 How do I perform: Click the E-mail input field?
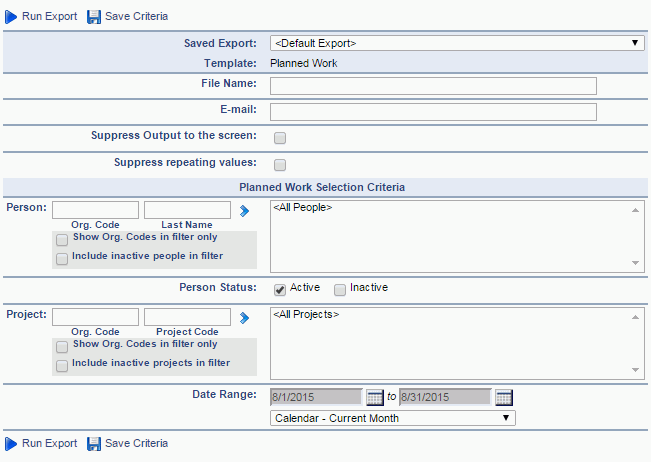pyautogui.click(x=433, y=112)
